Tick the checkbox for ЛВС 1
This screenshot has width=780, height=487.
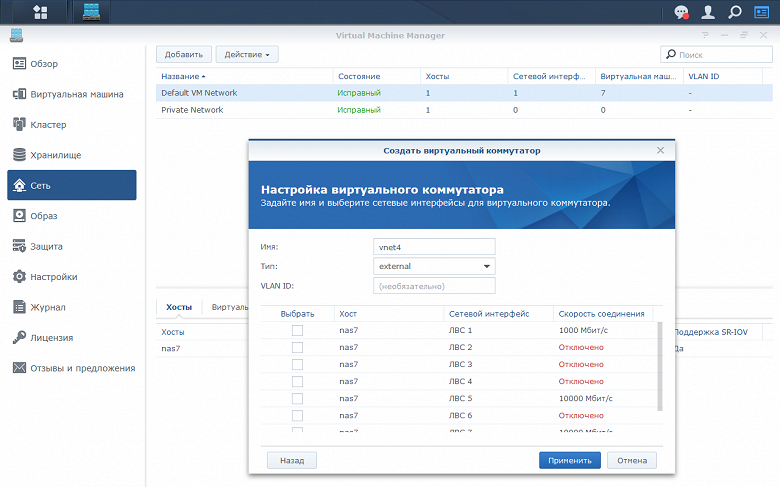[x=297, y=330]
